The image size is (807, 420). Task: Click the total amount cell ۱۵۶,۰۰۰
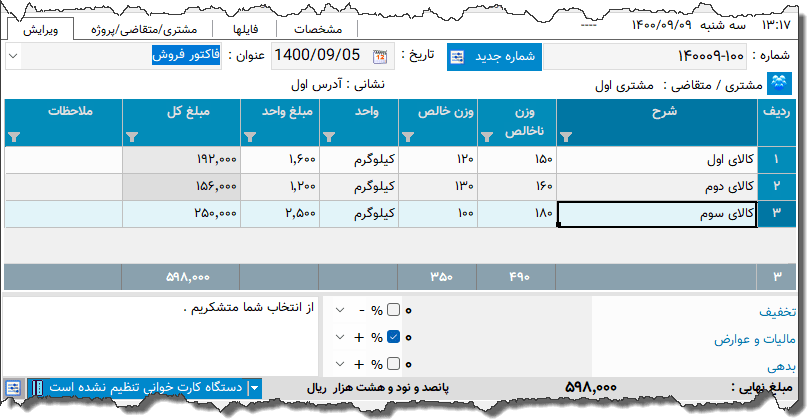(x=181, y=186)
